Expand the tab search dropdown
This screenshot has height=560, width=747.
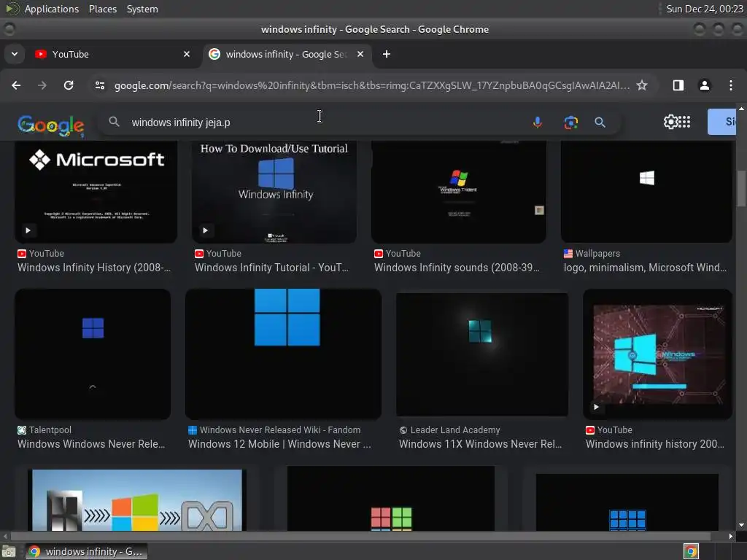(x=15, y=54)
